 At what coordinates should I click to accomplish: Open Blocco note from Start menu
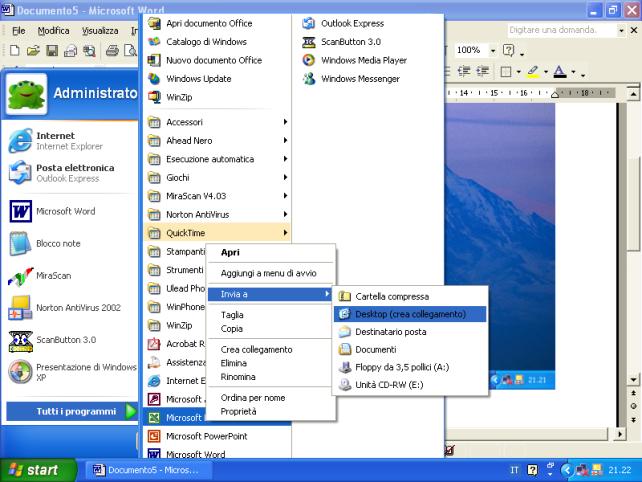pyautogui.click(x=70, y=243)
